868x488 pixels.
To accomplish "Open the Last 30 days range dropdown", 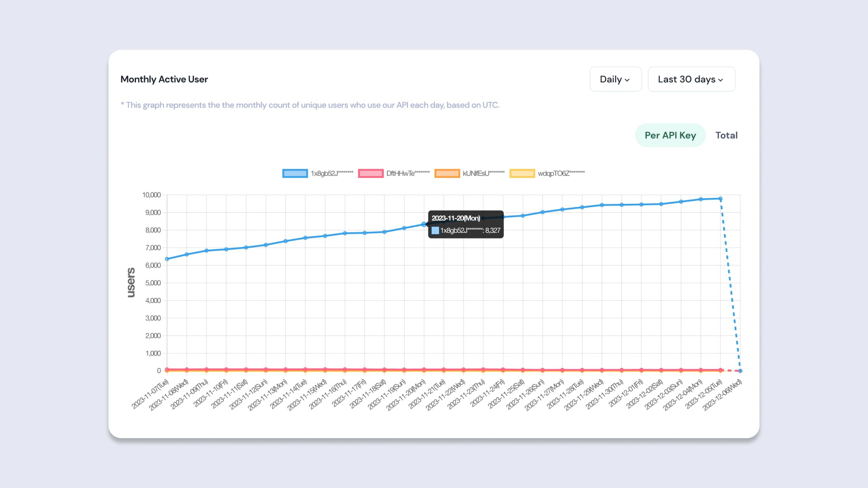I will click(x=691, y=79).
